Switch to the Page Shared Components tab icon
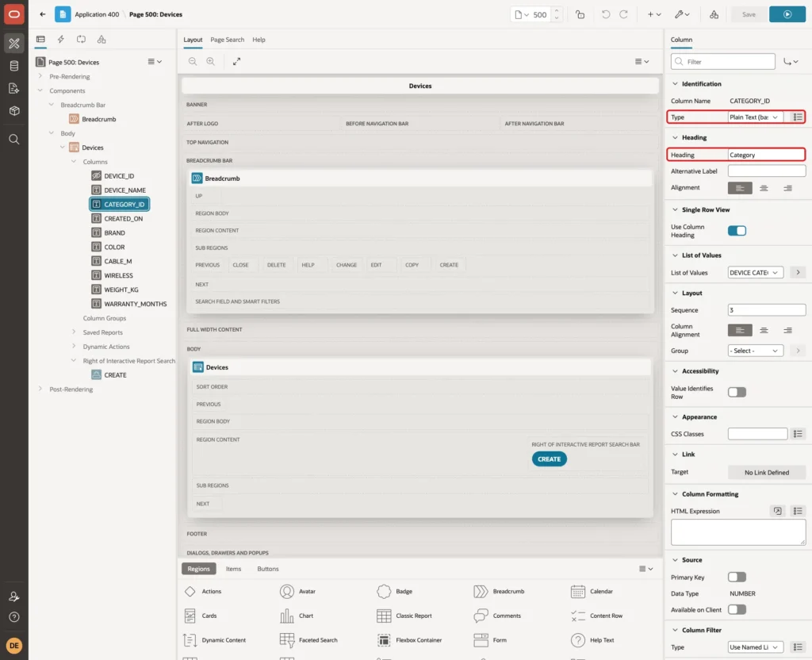This screenshot has height=660, width=812. click(101, 40)
